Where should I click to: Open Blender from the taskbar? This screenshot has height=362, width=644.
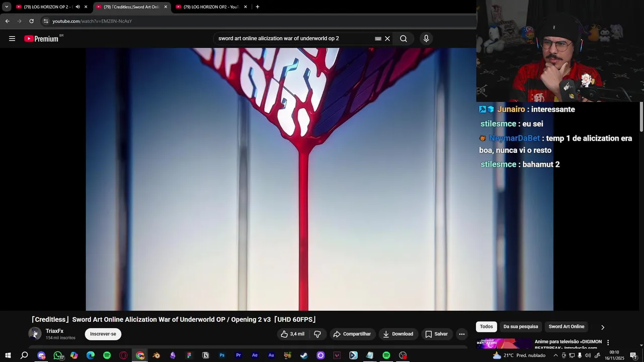(x=156, y=355)
